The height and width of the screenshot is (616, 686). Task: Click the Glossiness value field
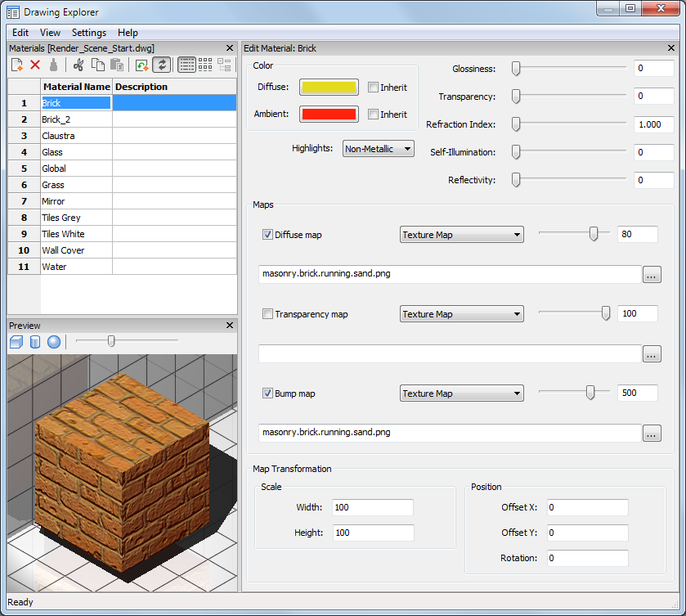653,68
